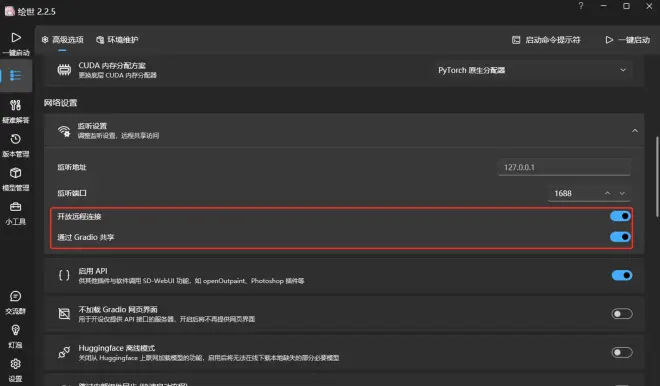Click the 网络设置 section heading
This screenshot has width=660, height=386.
click(61, 103)
